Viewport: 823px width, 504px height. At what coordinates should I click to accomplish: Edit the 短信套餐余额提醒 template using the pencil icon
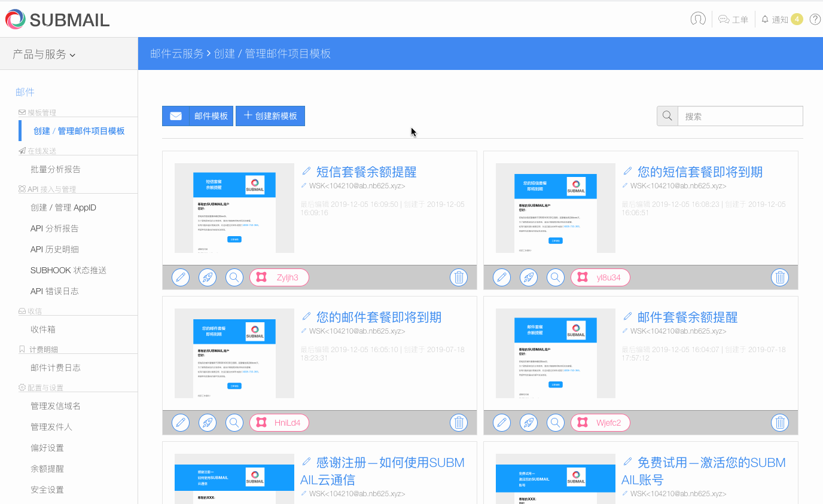click(x=180, y=277)
